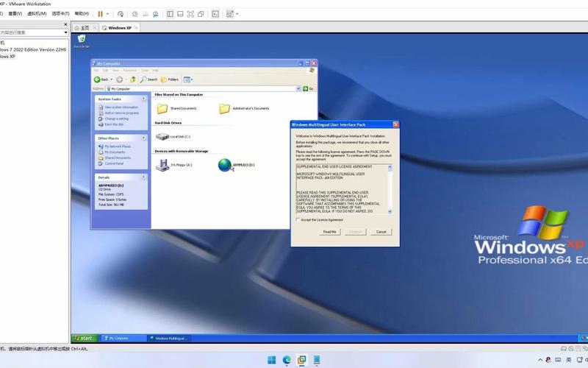Click the My Computer address bar field
The width and height of the screenshot is (588, 368).
point(201,88)
